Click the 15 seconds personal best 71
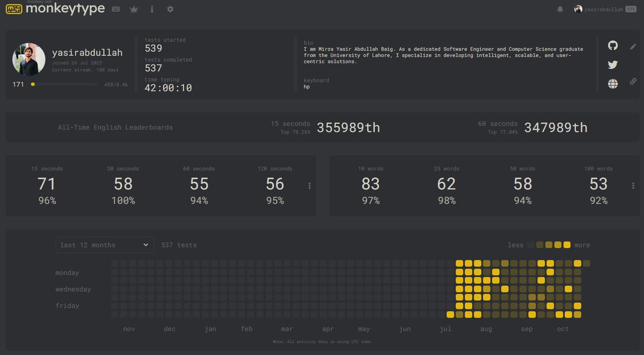The width and height of the screenshot is (644, 355). click(47, 184)
